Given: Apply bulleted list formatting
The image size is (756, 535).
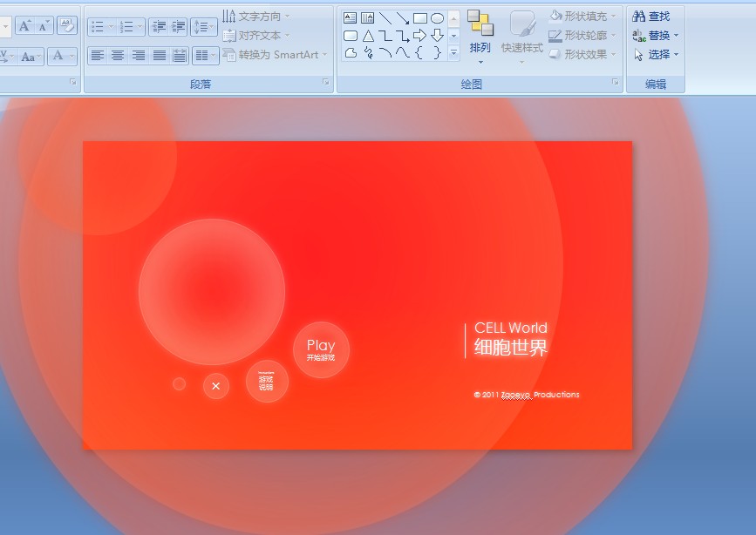Looking at the screenshot, I should (98, 26).
